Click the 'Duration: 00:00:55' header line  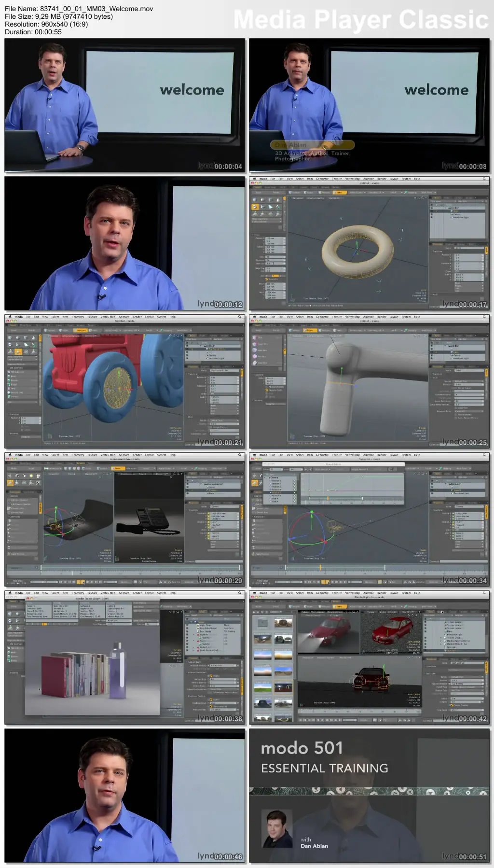[33, 32]
